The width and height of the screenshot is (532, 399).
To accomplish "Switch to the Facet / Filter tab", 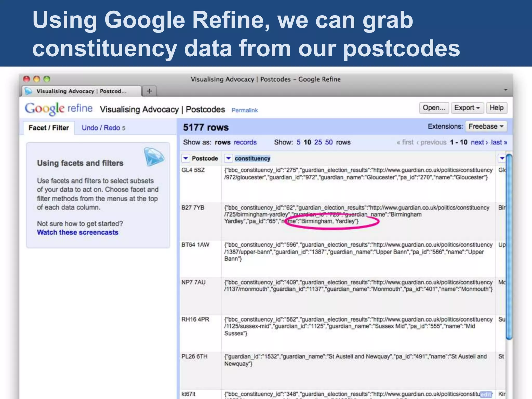I will pos(49,128).
